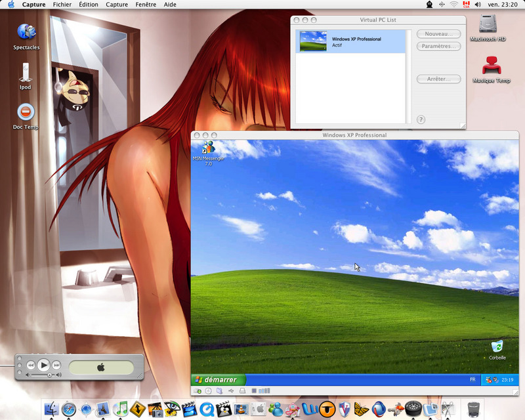
Task: Open the Wi-Fi AirPort menu bar icon
Action: click(x=454, y=5)
